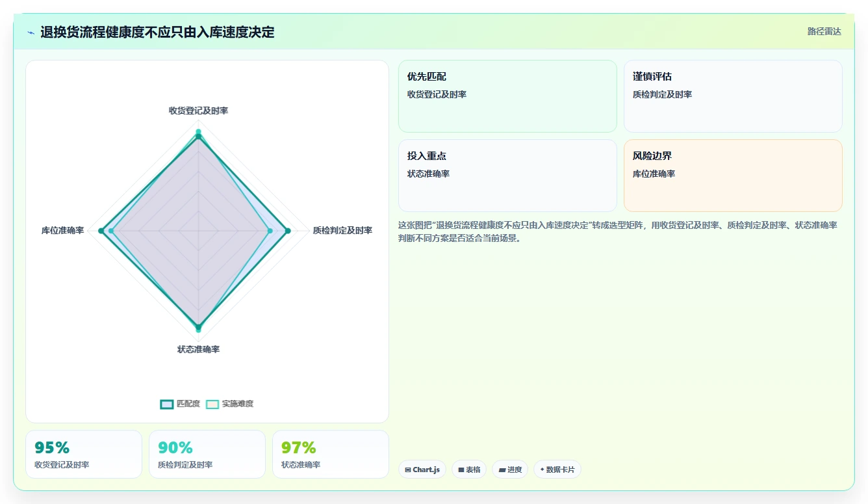Toggle the 匹配度 legend swatch
Viewport: 868px width, 504px height.
(167, 404)
